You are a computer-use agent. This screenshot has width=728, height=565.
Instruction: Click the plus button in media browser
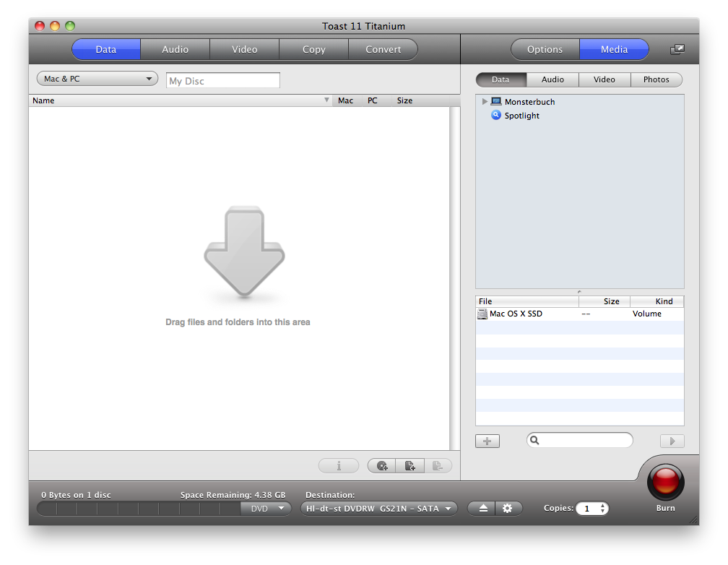(x=487, y=441)
